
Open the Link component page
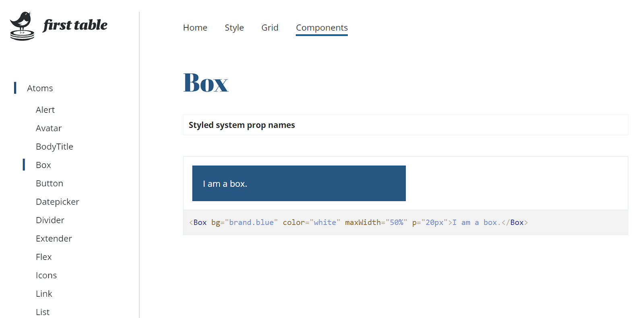point(44,294)
